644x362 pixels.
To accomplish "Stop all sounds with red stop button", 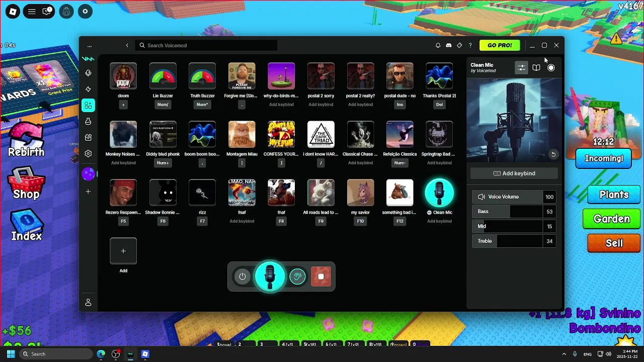I will (321, 277).
